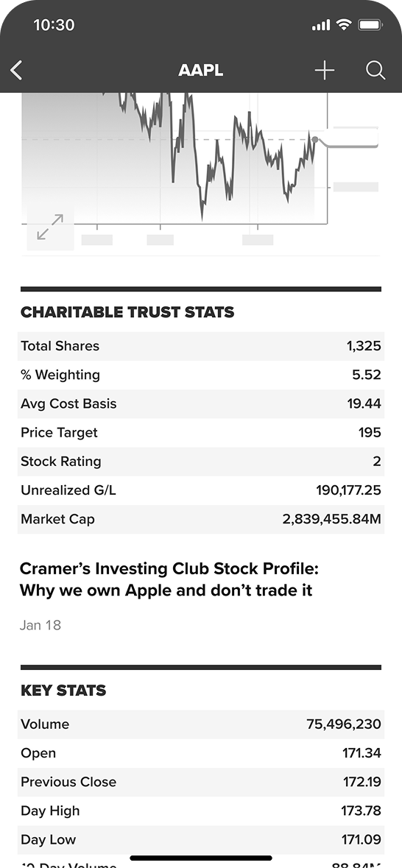
Task: Tap the Unrealized G/L row
Action: [x=201, y=490]
